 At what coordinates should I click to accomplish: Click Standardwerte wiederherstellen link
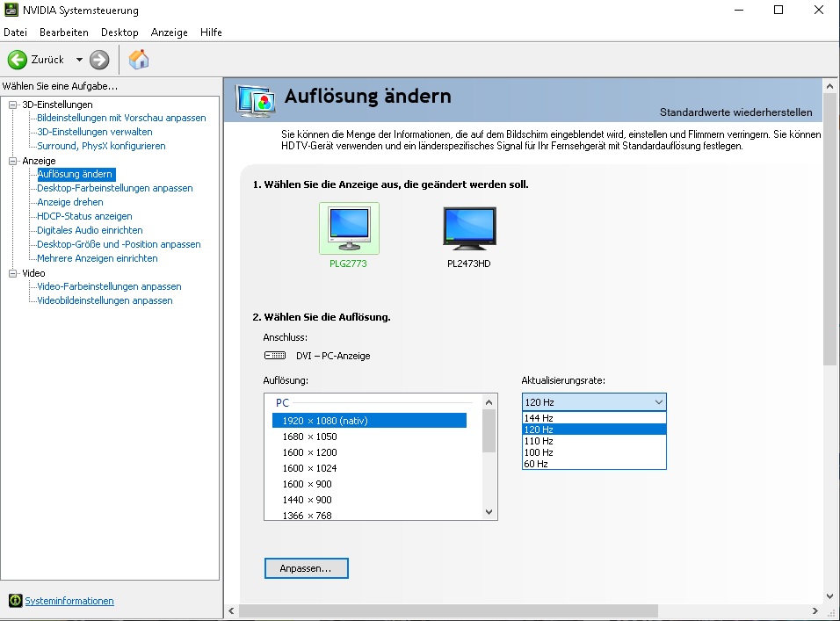(x=735, y=112)
